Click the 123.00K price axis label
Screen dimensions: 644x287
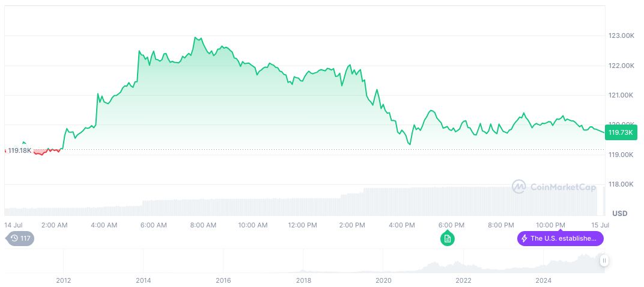[621, 36]
